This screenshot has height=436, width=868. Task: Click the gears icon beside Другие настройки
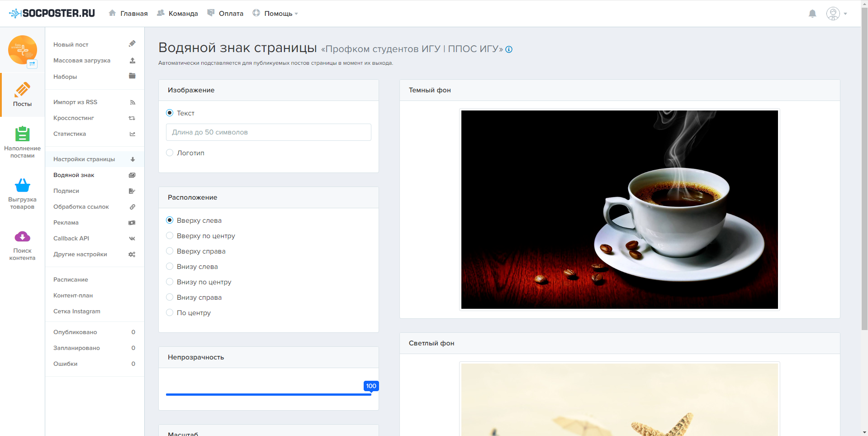[132, 254]
